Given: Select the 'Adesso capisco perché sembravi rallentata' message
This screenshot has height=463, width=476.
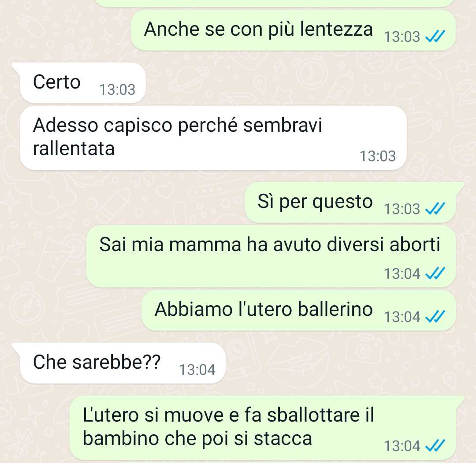Looking at the screenshot, I should coord(213,138).
